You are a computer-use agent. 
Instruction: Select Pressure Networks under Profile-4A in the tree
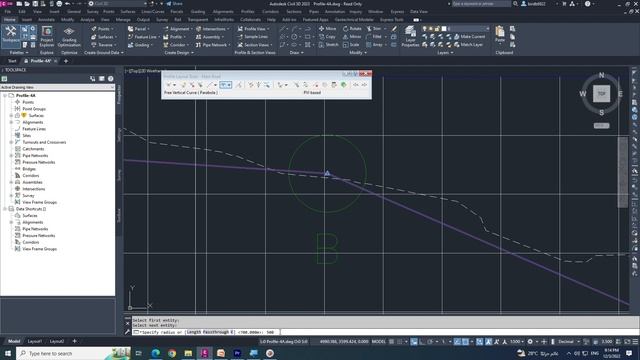pyautogui.click(x=38, y=162)
